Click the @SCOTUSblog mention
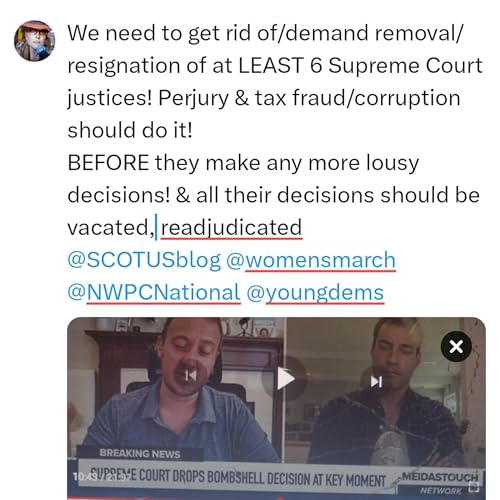 (144, 260)
